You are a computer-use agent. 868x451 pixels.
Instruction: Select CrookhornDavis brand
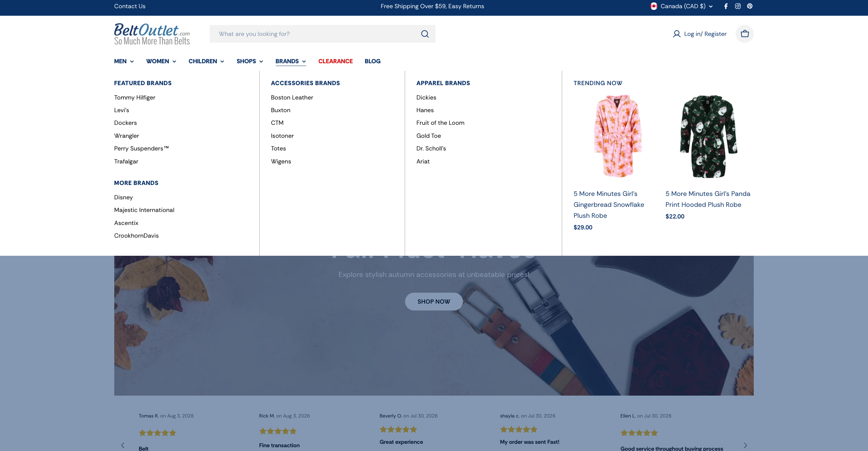(137, 236)
